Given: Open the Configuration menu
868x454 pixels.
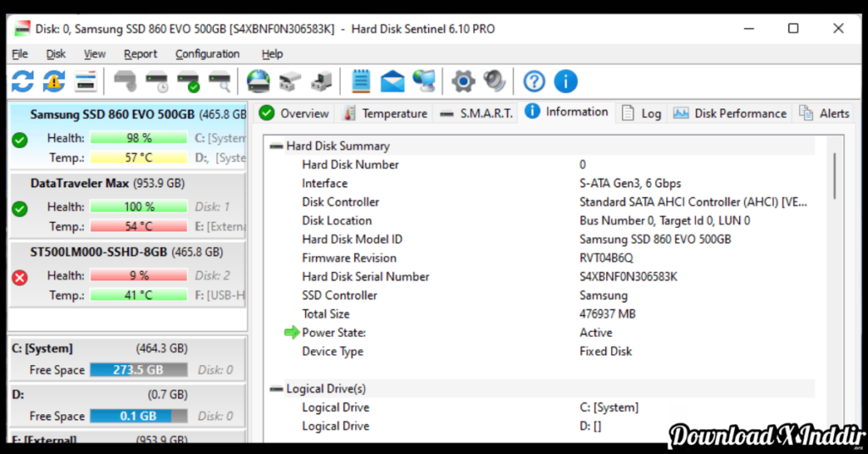Looking at the screenshot, I should tap(208, 53).
